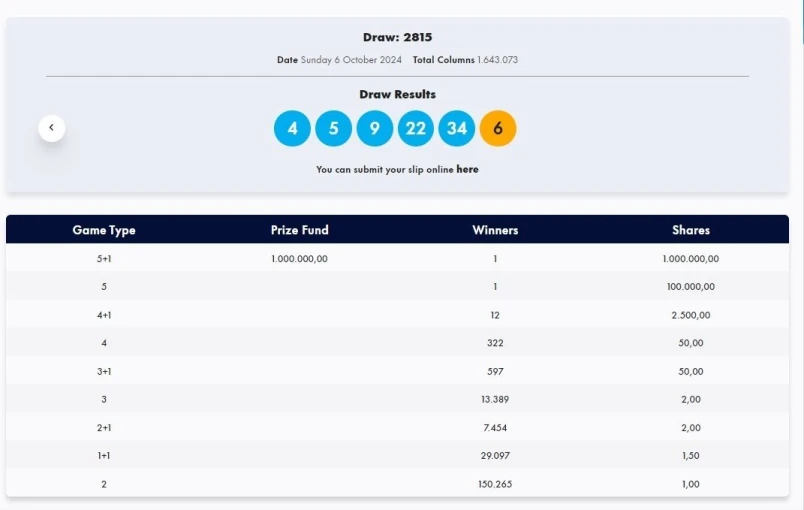Open the 'here' online slip link
The image size is (804, 510).
pos(467,170)
